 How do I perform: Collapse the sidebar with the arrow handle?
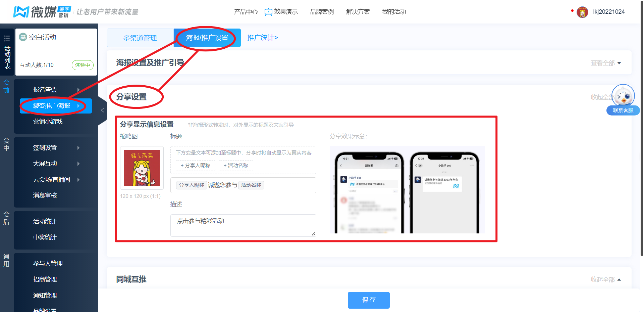(x=103, y=110)
